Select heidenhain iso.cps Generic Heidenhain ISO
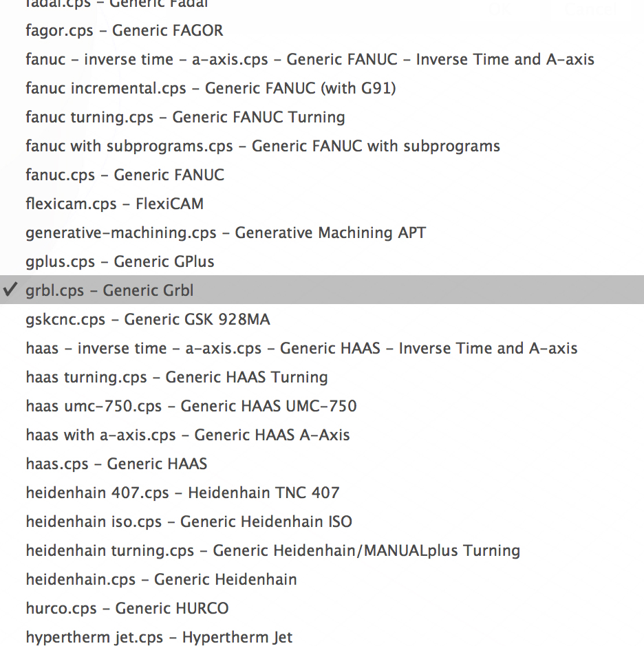 click(x=189, y=521)
